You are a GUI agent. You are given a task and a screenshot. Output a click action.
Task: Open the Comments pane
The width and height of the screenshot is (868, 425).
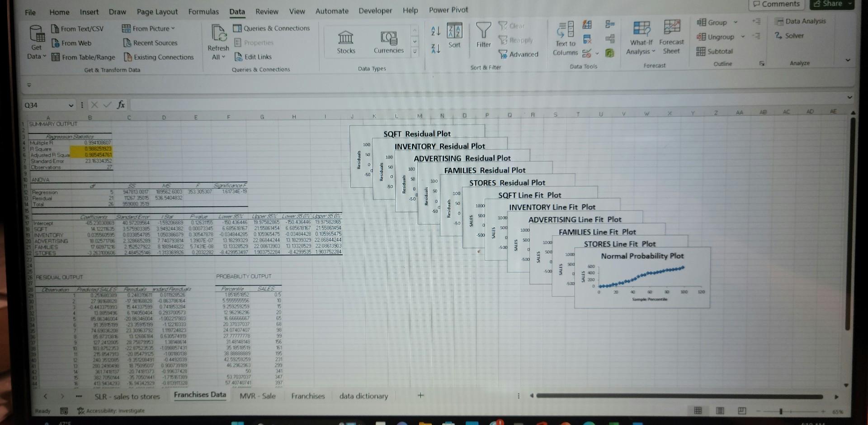[x=776, y=4]
